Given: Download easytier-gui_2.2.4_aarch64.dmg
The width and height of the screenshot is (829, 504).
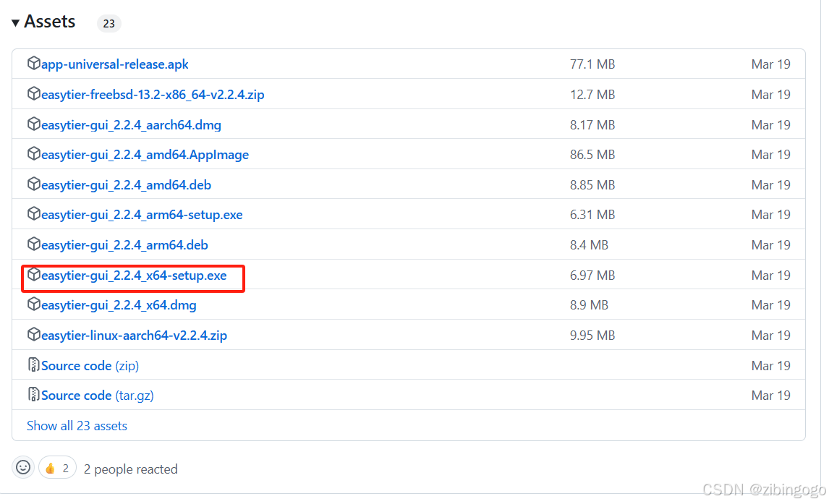Looking at the screenshot, I should click(x=131, y=125).
